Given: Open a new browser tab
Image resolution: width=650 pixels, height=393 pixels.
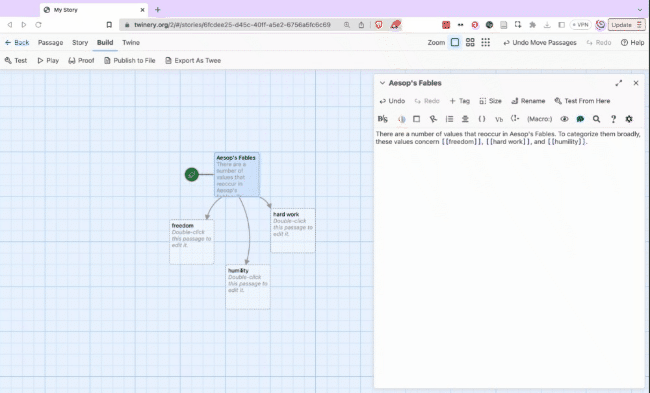Looking at the screenshot, I should tap(158, 10).
